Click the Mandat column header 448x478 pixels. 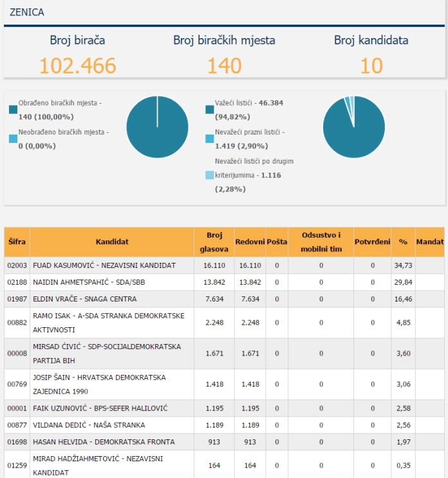[430, 242]
